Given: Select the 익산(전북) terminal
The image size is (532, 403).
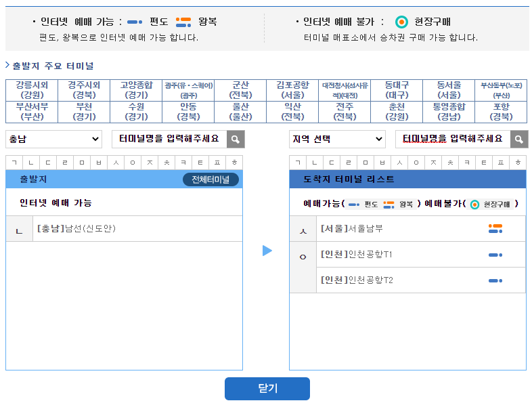Looking at the screenshot, I should (293, 112).
